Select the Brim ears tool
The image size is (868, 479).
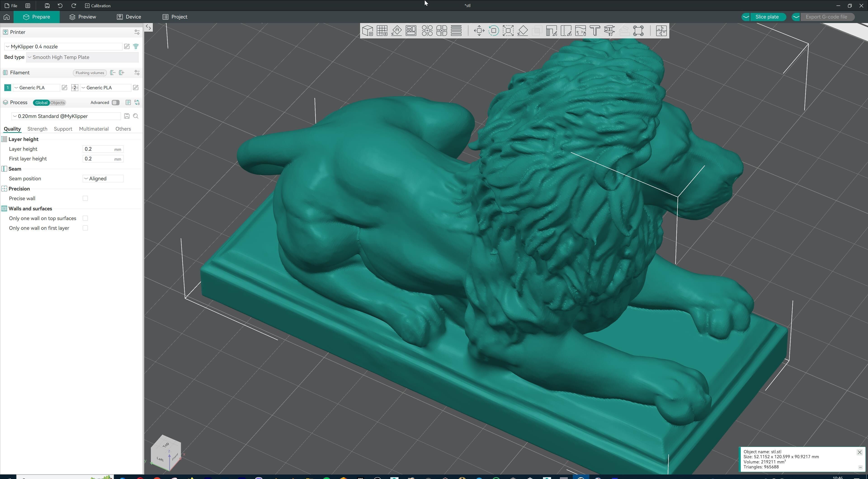pyautogui.click(x=639, y=31)
